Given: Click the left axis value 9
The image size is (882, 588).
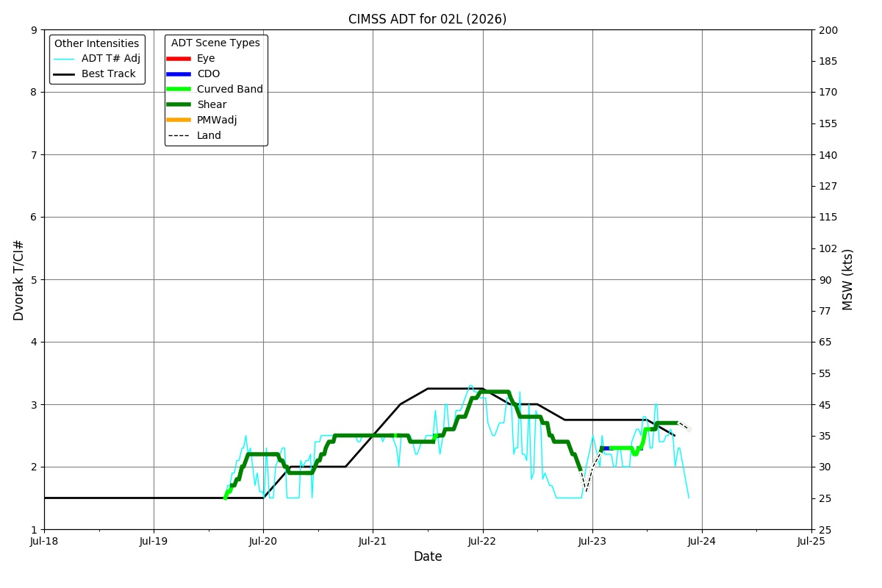Looking at the screenshot, I should [34, 30].
